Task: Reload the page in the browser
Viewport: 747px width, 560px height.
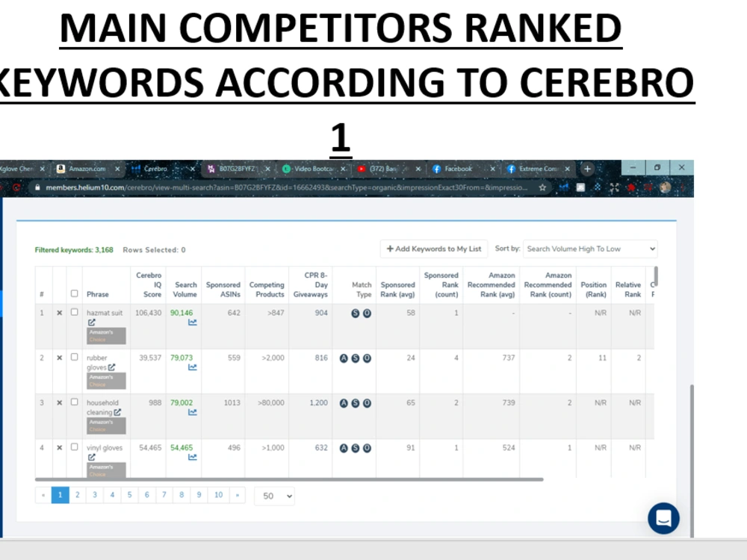Action: point(16,187)
